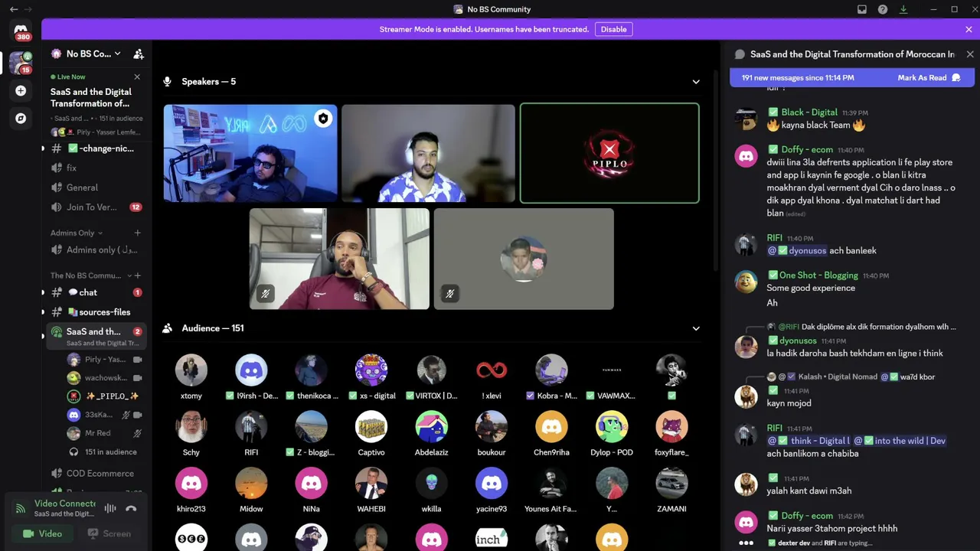Screen dimensions: 980x551
Task: Create a channel in The No BS Community category
Action: (138, 275)
